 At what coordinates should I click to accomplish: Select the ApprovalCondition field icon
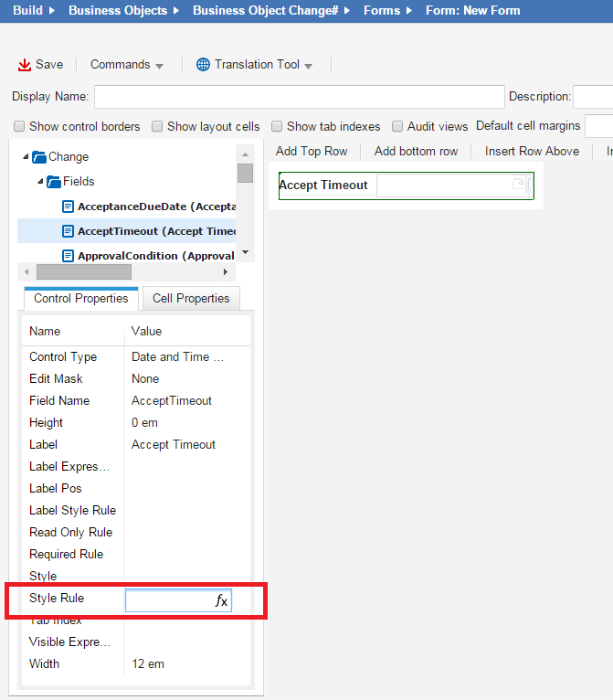pos(68,256)
